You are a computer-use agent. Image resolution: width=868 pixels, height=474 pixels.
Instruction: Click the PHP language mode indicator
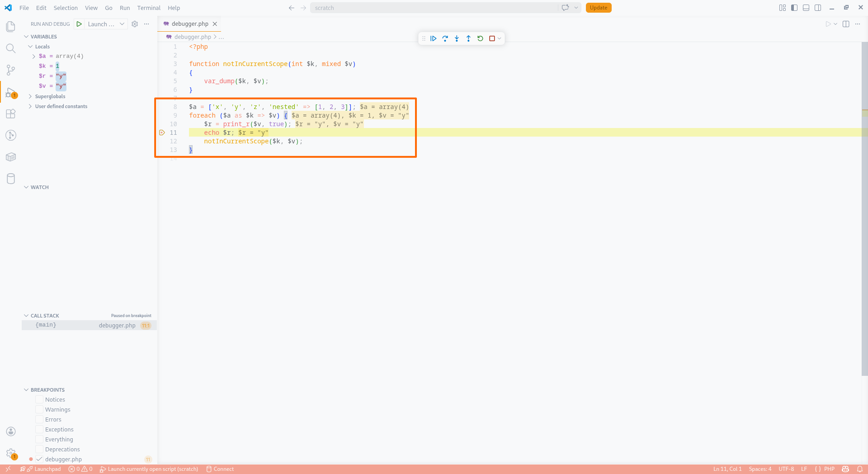[x=829, y=469]
